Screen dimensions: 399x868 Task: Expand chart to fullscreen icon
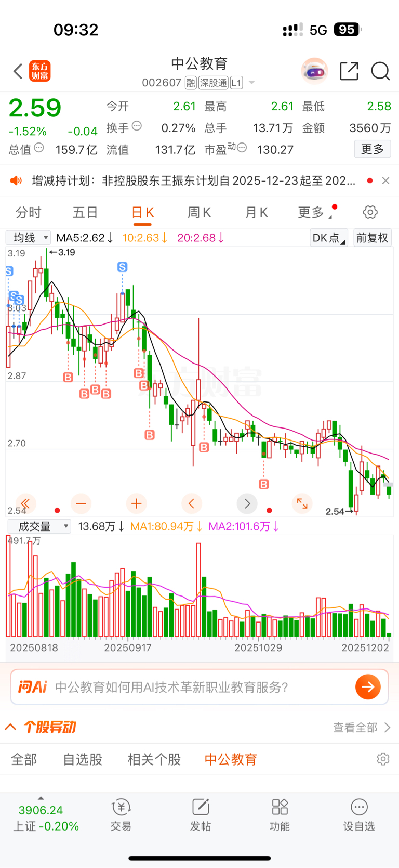tap(302, 503)
